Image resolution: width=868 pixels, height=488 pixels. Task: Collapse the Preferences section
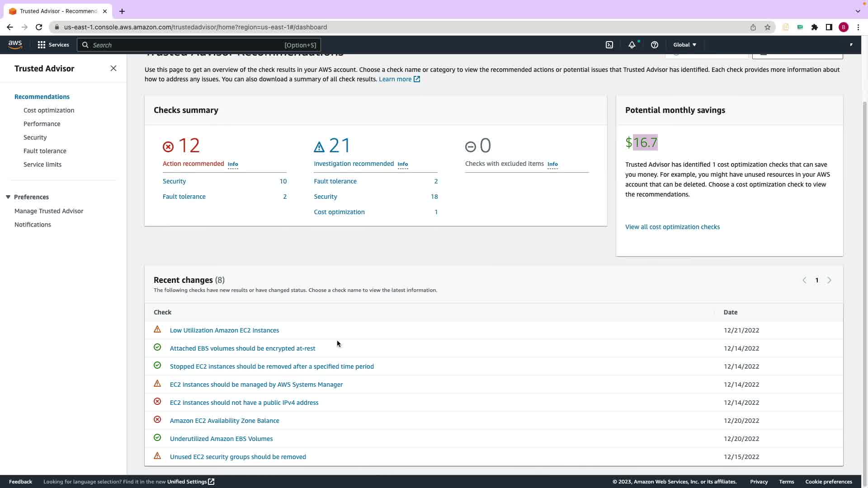pyautogui.click(x=8, y=197)
